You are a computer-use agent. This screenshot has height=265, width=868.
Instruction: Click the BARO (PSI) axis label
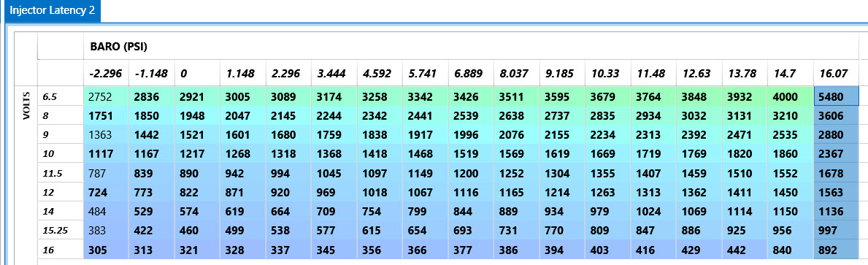[x=118, y=47]
